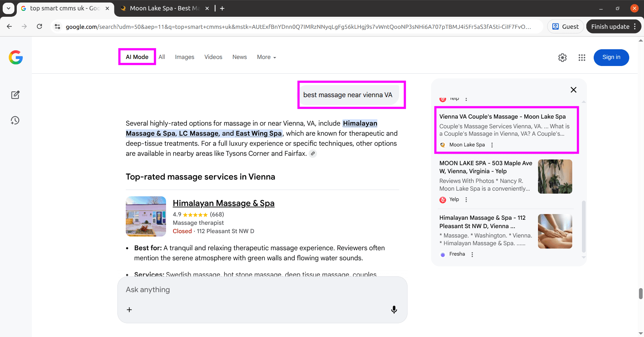Open the Google apps grid
Screen dimensions: 644x337
[582, 57]
